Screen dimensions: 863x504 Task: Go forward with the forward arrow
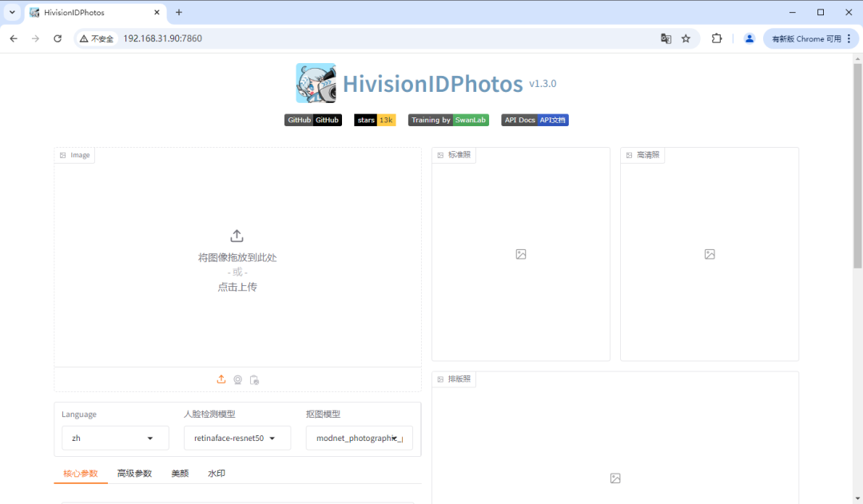[x=35, y=38]
